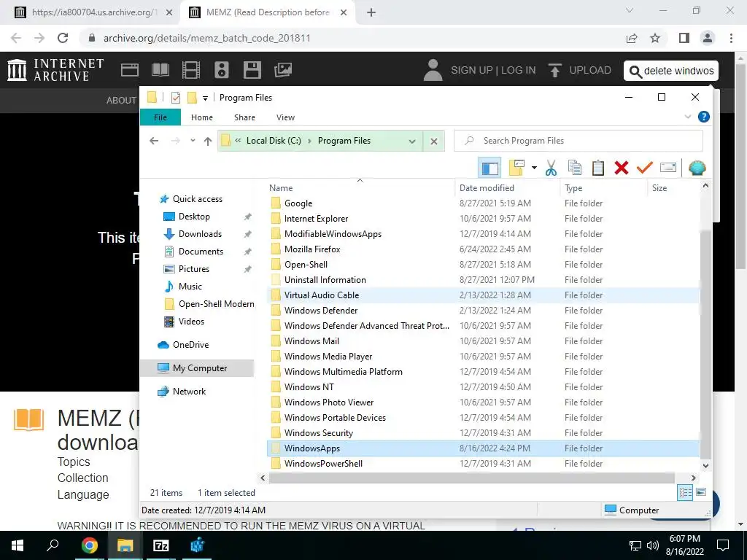
Task: Click the Explorer Back arrow
Action: coord(154,141)
